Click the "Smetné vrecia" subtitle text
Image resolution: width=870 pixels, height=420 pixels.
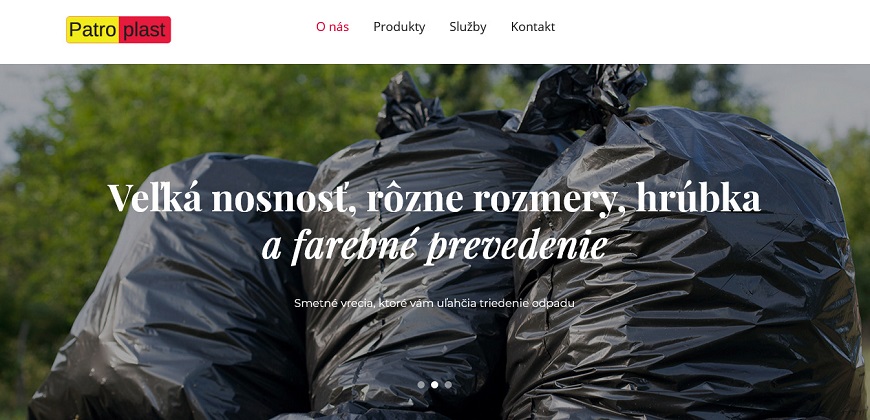pos(434,303)
